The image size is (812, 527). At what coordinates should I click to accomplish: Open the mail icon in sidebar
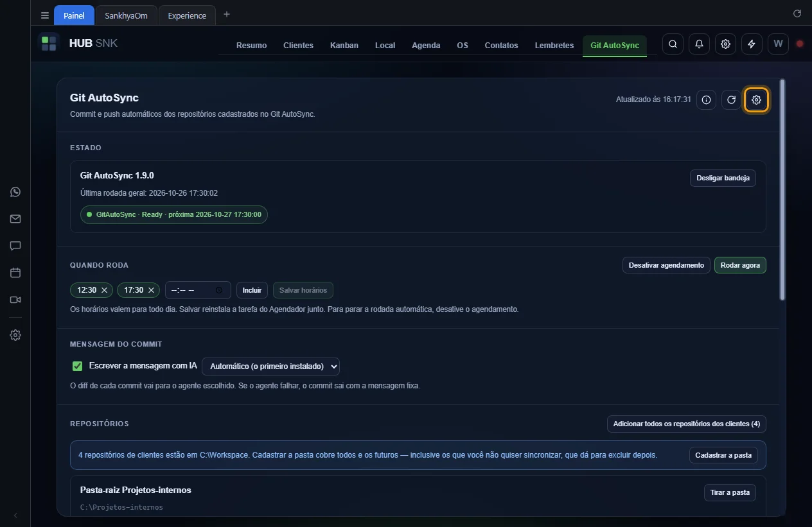point(15,219)
